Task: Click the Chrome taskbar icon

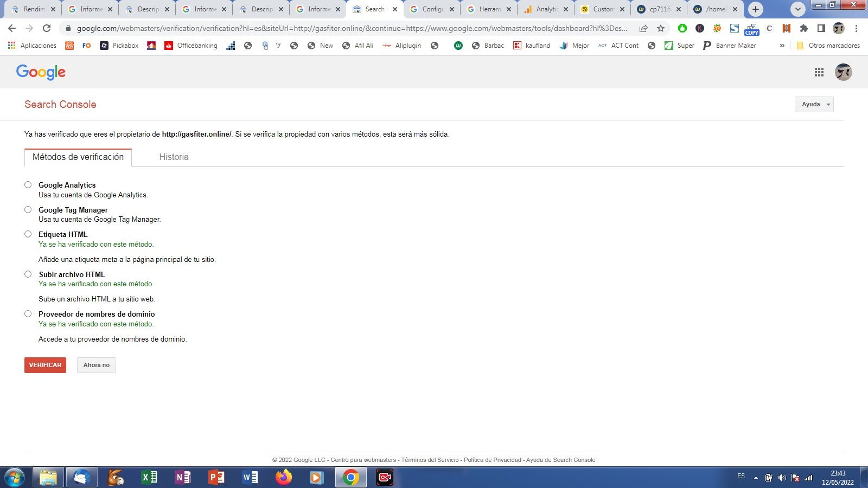Action: click(x=351, y=477)
